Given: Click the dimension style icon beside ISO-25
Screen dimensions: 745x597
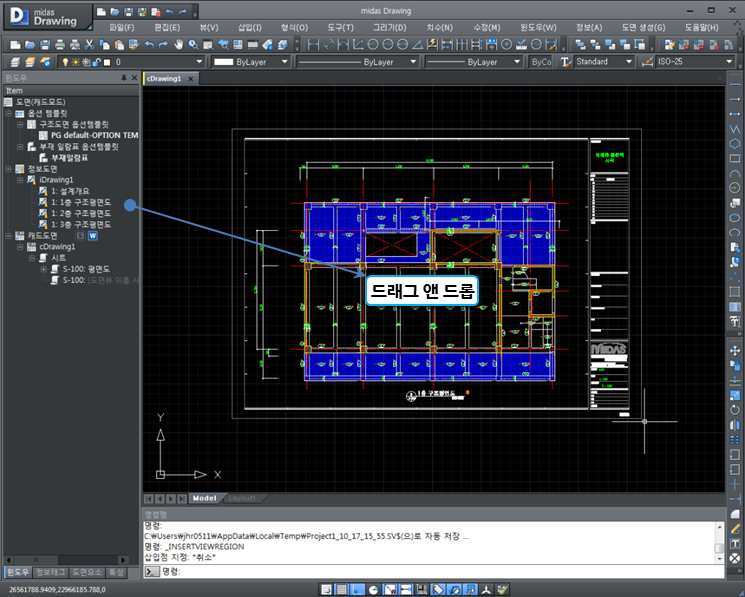Looking at the screenshot, I should tap(647, 62).
